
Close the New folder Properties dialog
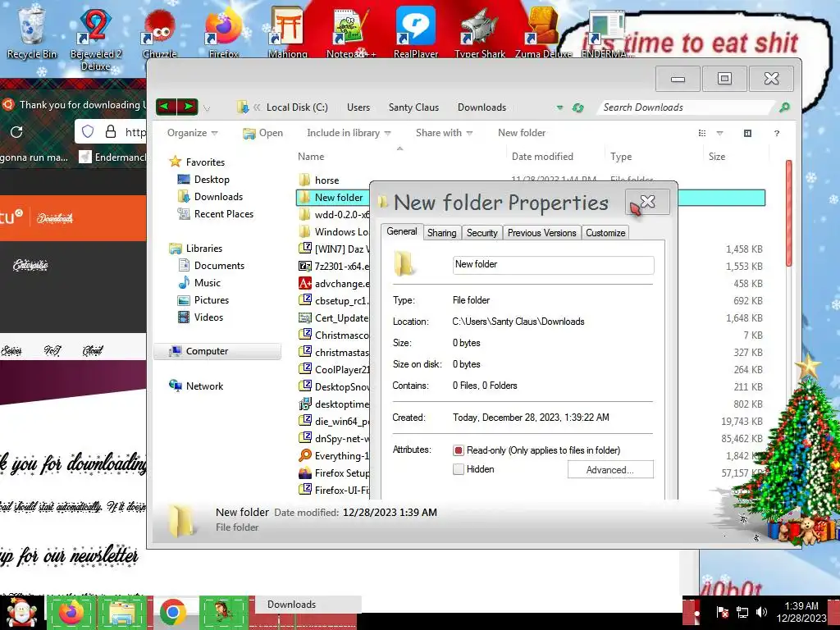647,202
